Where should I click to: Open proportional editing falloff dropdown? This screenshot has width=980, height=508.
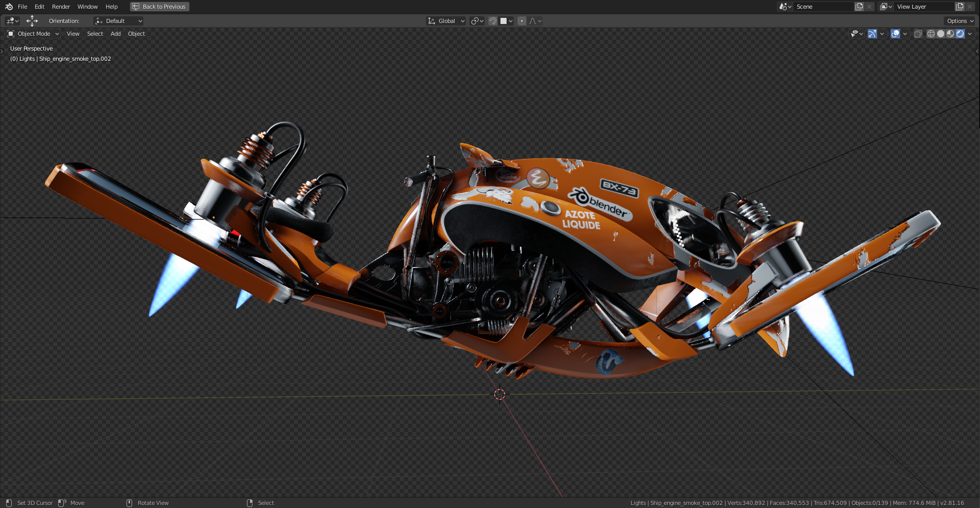(x=535, y=21)
